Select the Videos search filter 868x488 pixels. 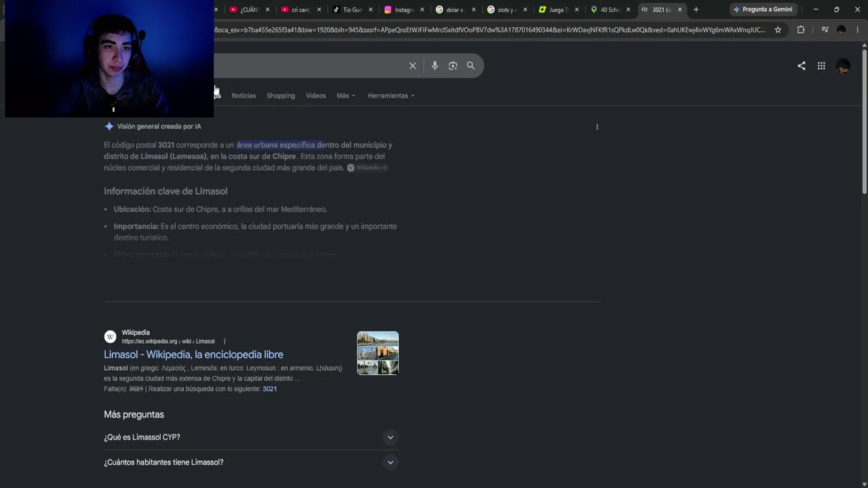(315, 96)
